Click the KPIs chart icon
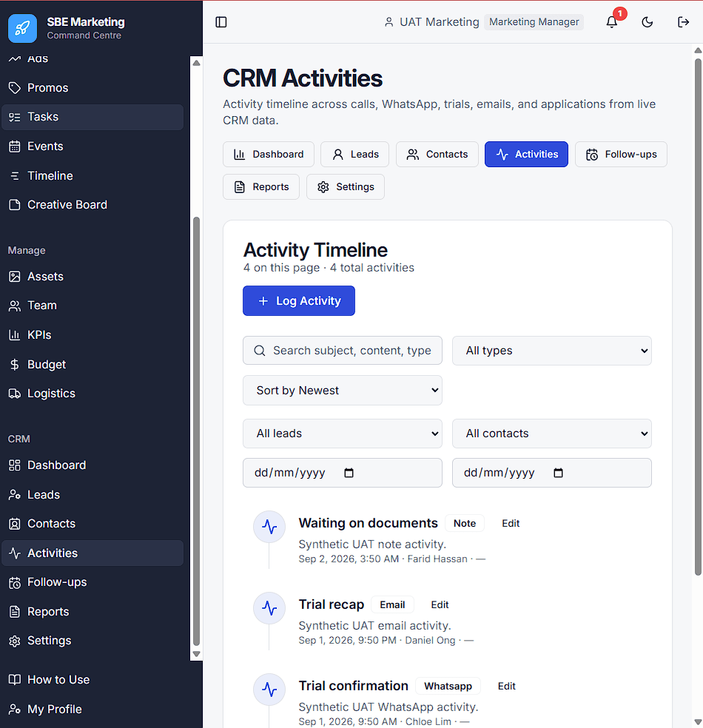703x728 pixels. coord(15,334)
